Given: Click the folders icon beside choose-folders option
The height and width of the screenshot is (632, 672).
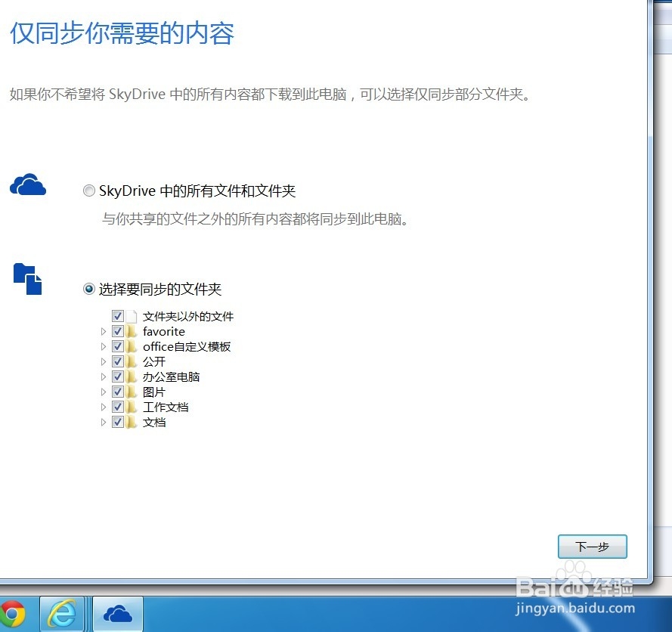Looking at the screenshot, I should (28, 279).
